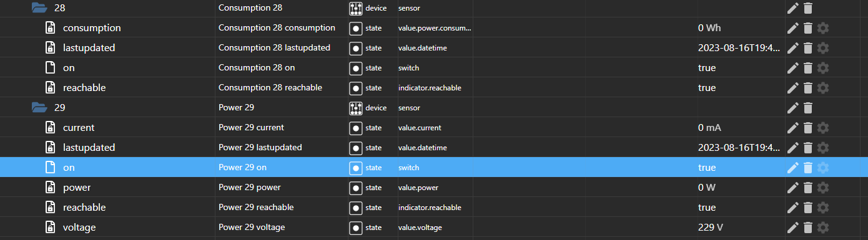Edit the Consumption 28 device with pencil icon
868x240 pixels.
(x=793, y=8)
